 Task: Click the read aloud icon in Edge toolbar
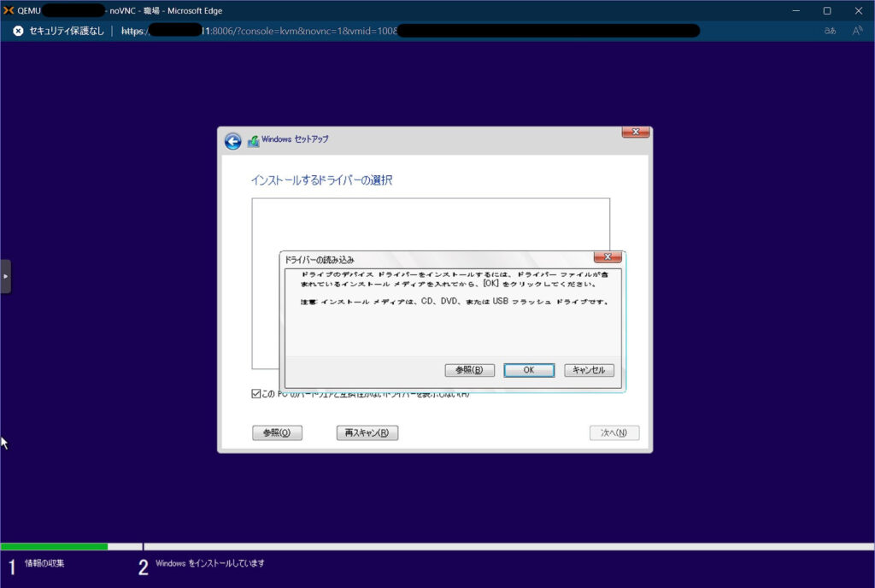click(x=855, y=30)
